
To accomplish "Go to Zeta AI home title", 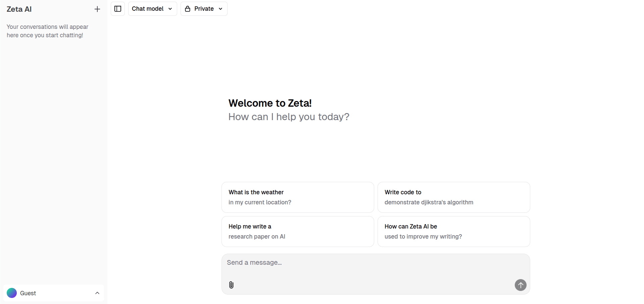I will 19,9.
